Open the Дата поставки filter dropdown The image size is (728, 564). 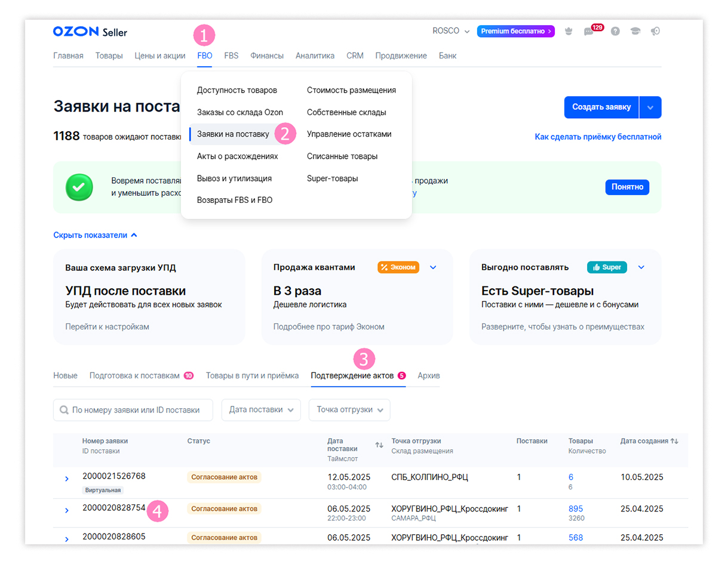click(261, 410)
